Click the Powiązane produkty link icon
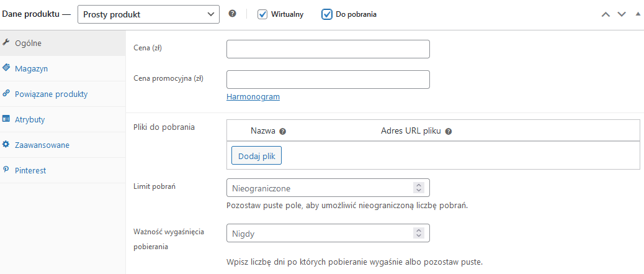644x274 pixels. pyautogui.click(x=6, y=93)
